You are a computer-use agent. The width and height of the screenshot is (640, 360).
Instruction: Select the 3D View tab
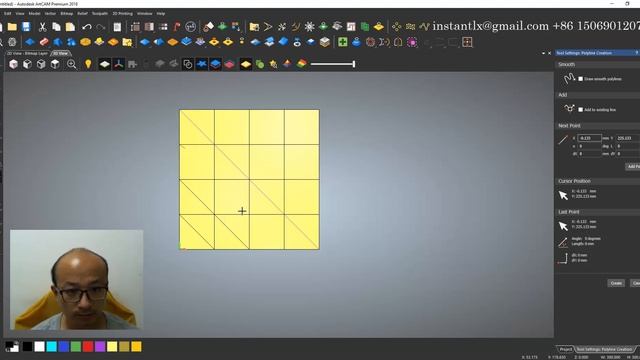click(61, 53)
